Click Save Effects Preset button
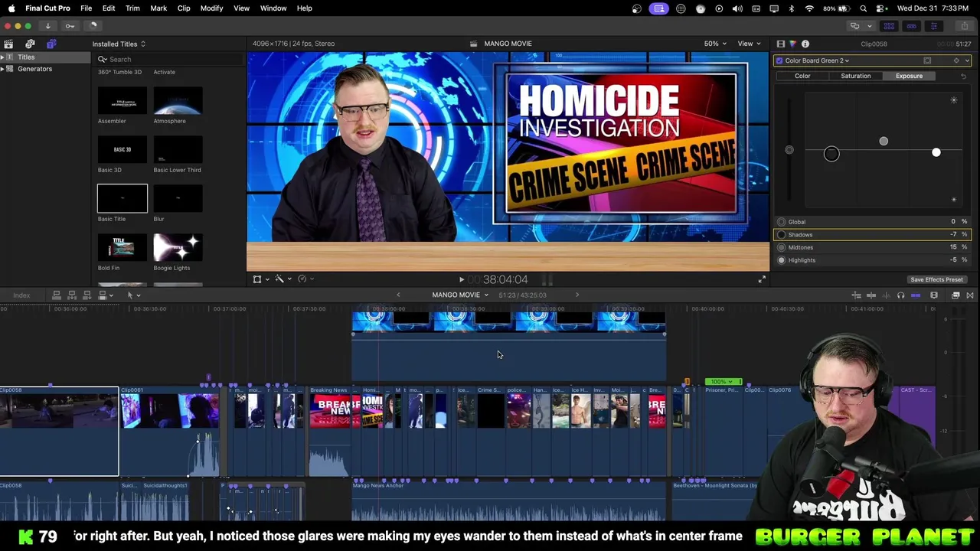This screenshot has width=980, height=551. coord(936,279)
